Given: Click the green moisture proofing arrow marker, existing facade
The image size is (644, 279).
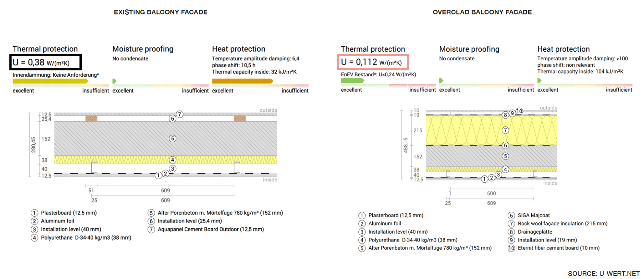Looking at the screenshot, I should click(x=114, y=81).
